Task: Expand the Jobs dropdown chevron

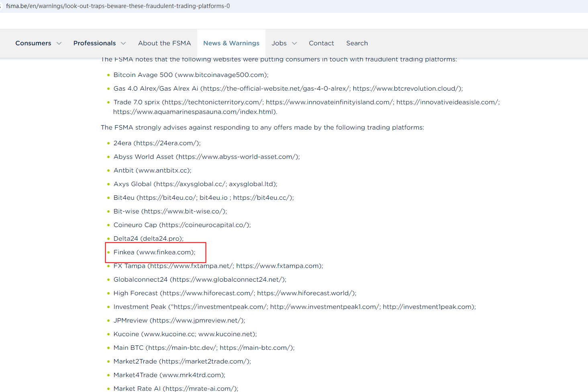Action: point(294,43)
